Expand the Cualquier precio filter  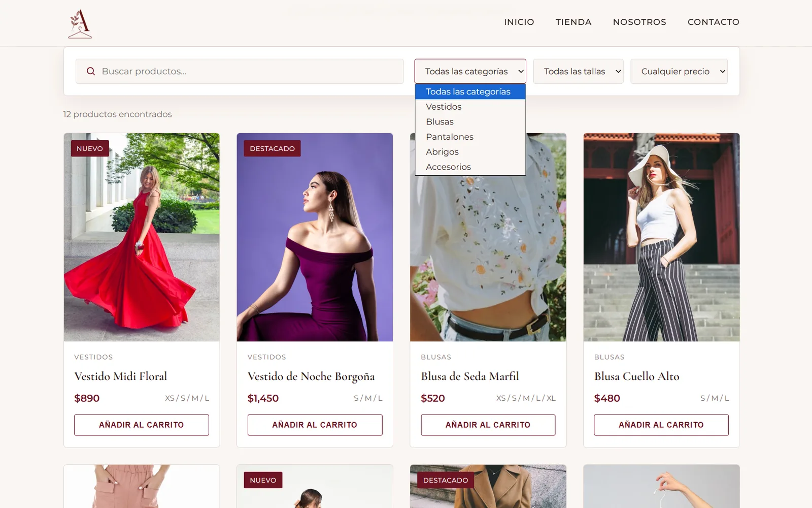[x=679, y=72]
